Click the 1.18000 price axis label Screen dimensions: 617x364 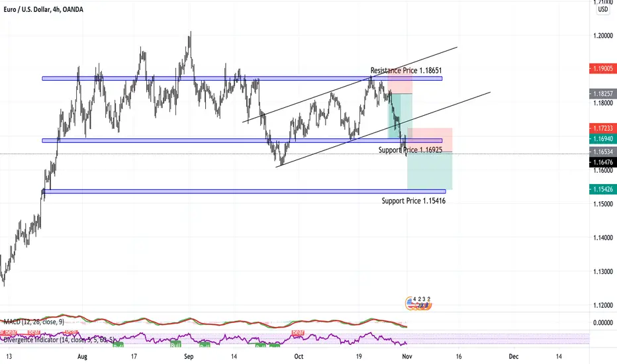click(603, 103)
